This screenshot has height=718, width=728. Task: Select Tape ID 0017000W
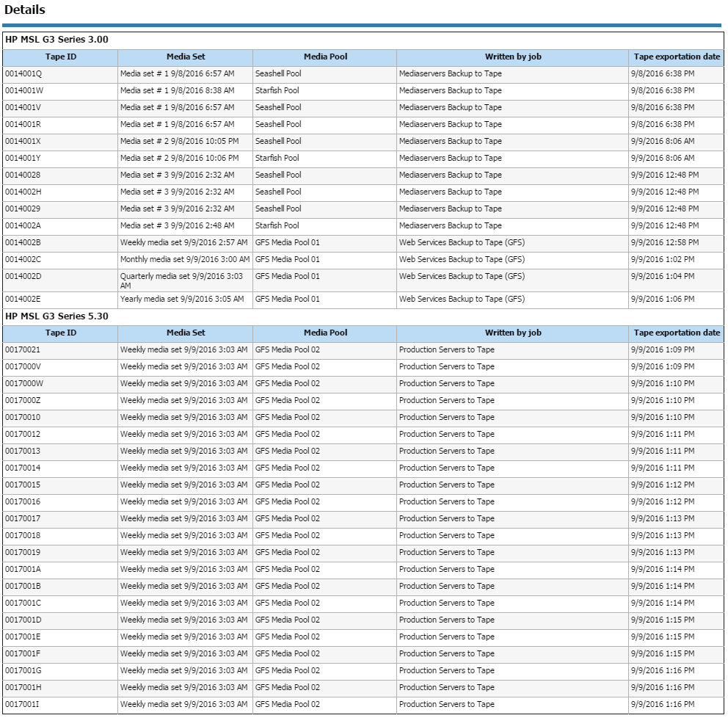[x=60, y=384]
